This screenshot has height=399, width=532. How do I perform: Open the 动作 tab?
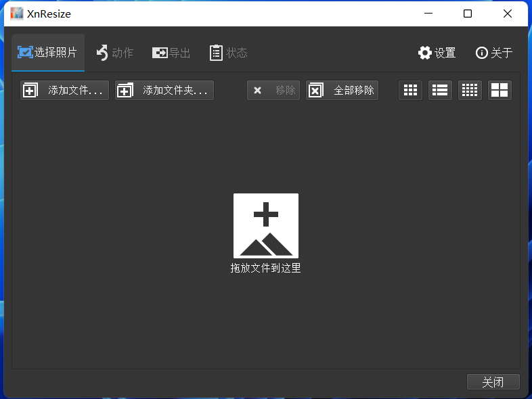coord(114,53)
